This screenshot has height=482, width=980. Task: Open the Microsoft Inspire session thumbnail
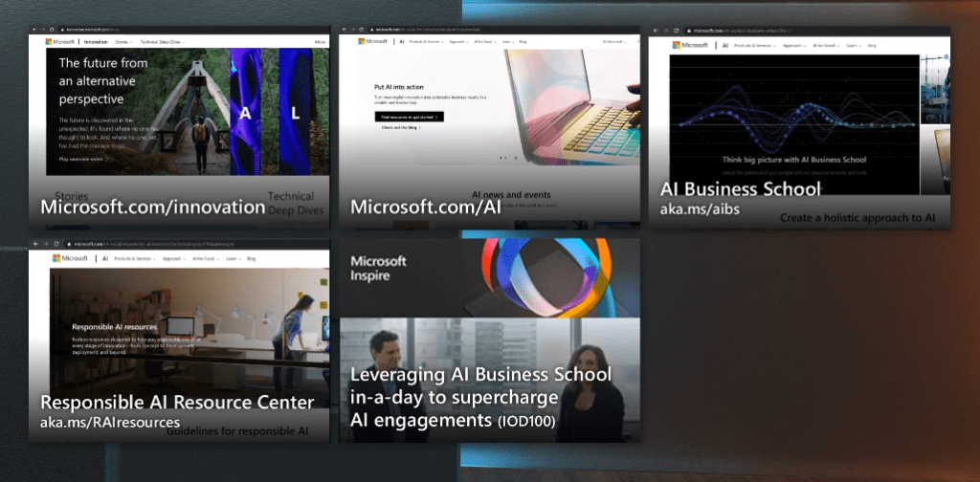pyautogui.click(x=489, y=340)
